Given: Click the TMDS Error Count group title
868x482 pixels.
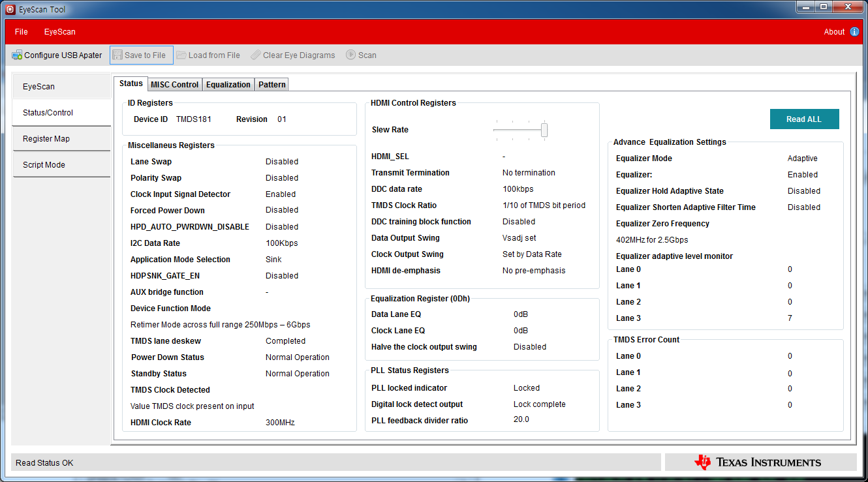Looking at the screenshot, I should tap(646, 340).
